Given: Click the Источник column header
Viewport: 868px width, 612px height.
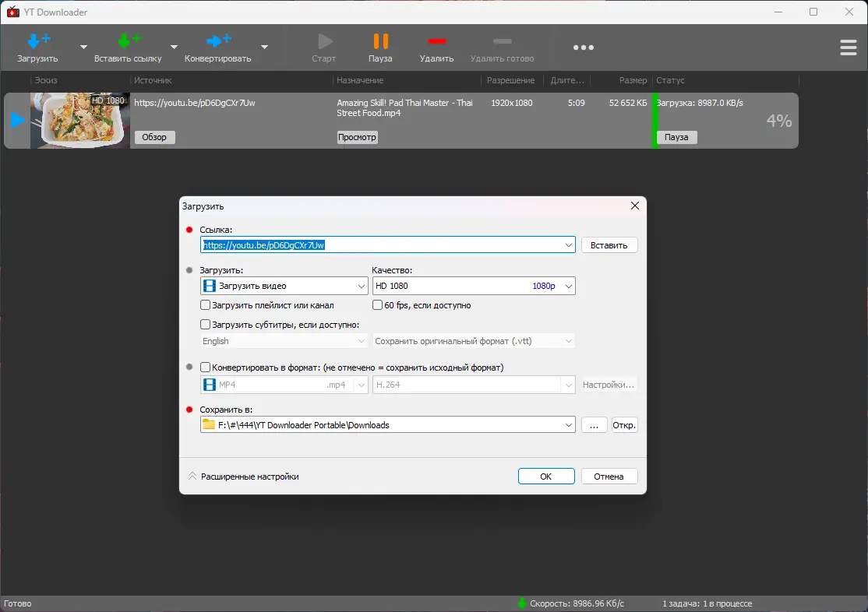Looking at the screenshot, I should coord(153,80).
